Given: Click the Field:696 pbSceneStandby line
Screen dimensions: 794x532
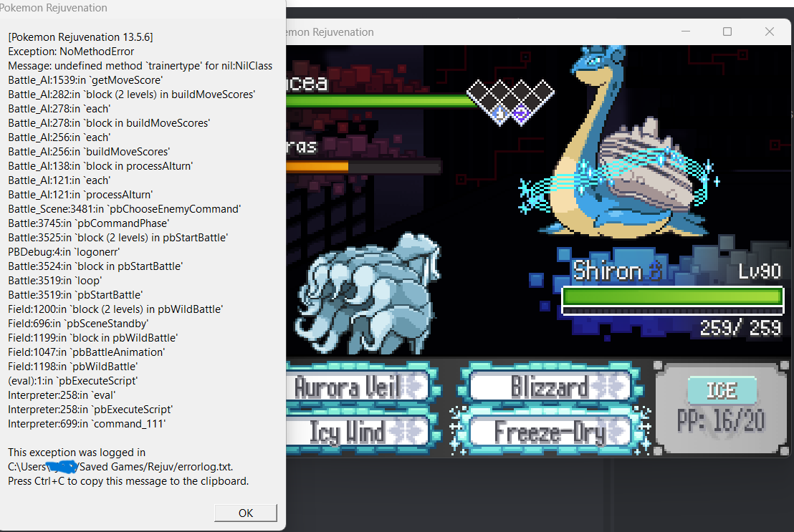Looking at the screenshot, I should (x=78, y=324).
